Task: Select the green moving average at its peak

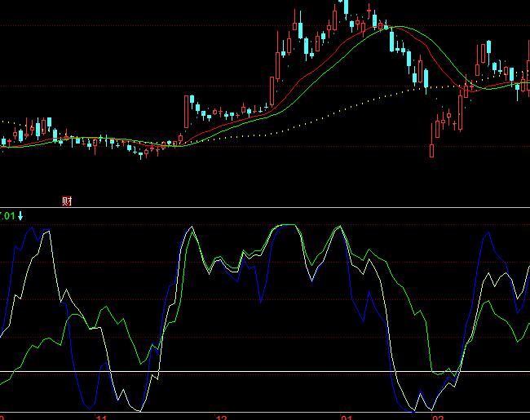Action: (x=395, y=29)
